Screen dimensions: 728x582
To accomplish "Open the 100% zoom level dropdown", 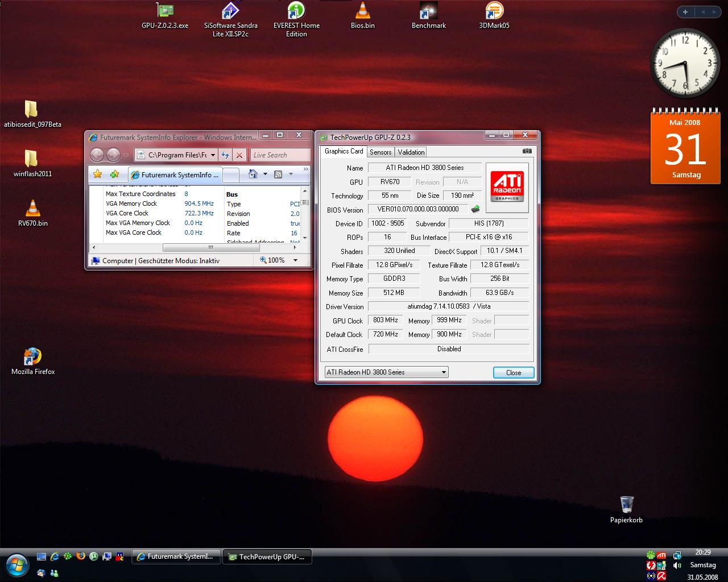I will pyautogui.click(x=295, y=260).
